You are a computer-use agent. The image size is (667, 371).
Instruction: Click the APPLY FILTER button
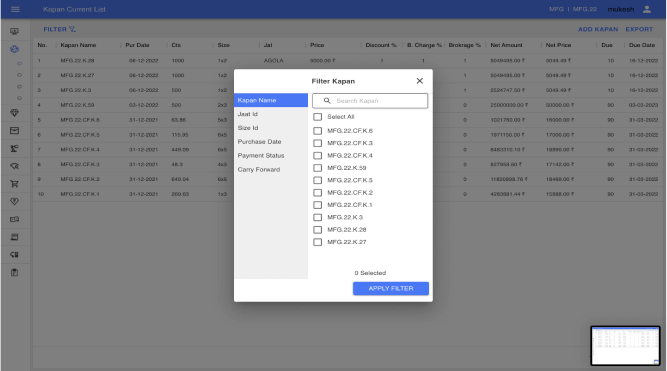click(391, 288)
